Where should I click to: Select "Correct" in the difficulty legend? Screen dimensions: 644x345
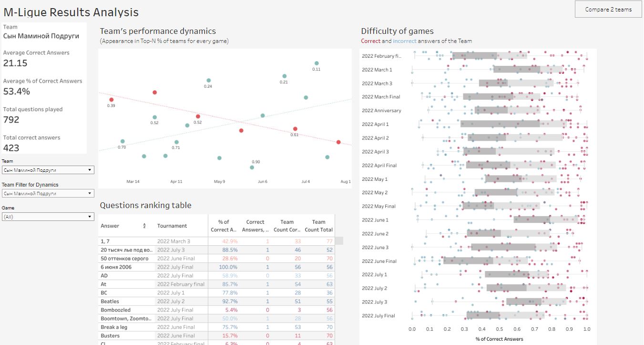[369, 41]
